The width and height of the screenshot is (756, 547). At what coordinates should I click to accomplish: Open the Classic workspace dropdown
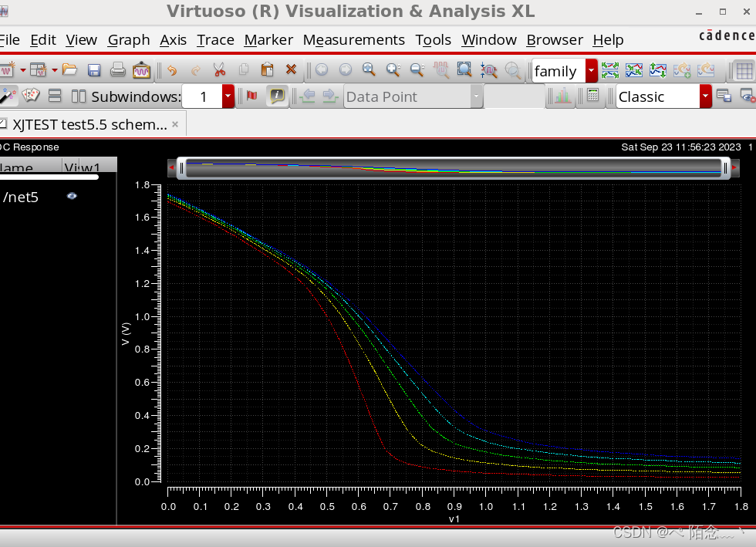click(x=705, y=96)
